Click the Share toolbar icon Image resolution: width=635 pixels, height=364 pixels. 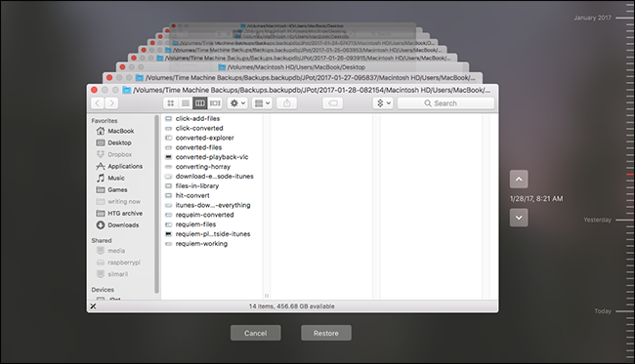pyautogui.click(x=286, y=103)
